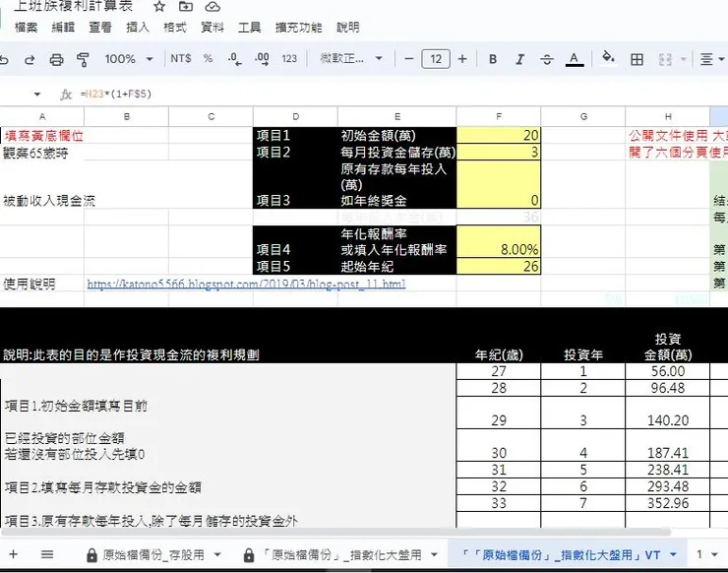Open 存股用 sheet tab dropdown arrow

(217, 554)
